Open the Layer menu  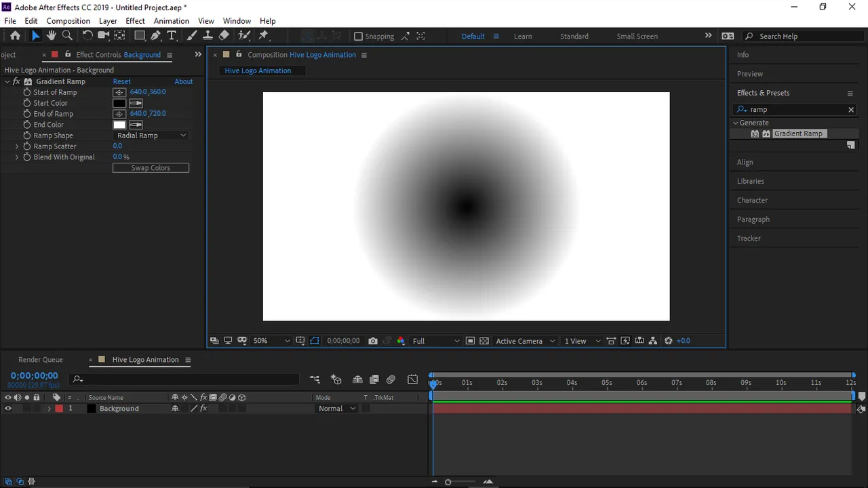108,21
